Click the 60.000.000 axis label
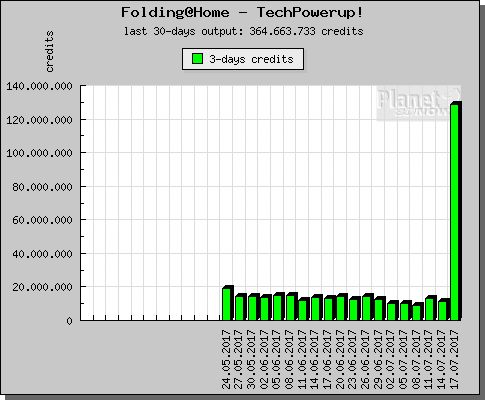 click(42, 220)
